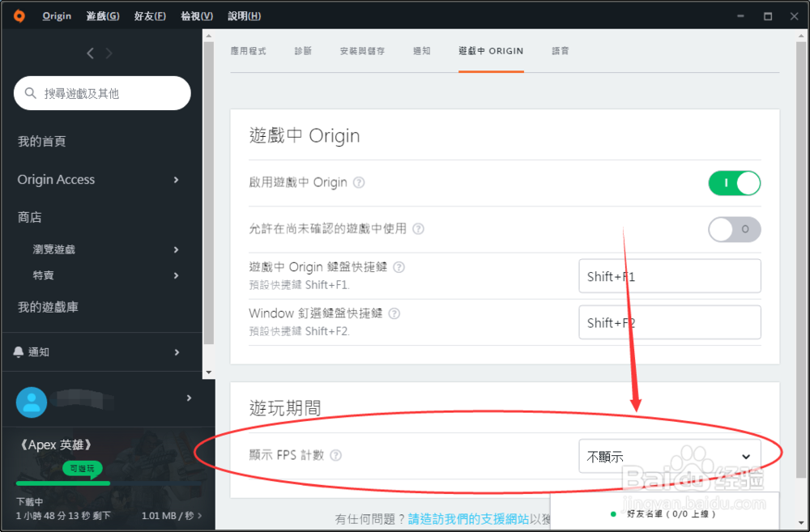Expand the 特賣 submenu arrow
Viewport: 810px width, 532px height.
(176, 275)
